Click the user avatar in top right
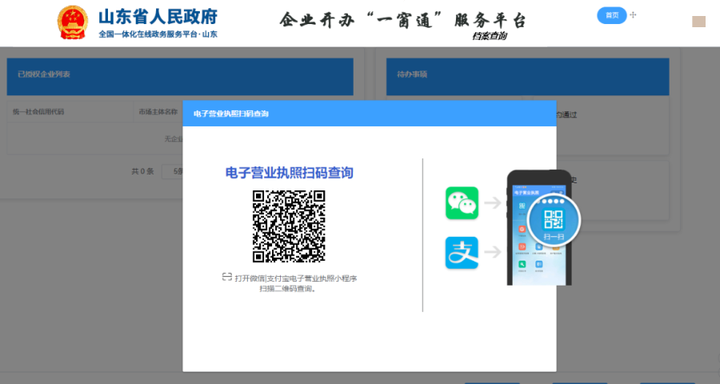720x384 pixels. click(698, 22)
